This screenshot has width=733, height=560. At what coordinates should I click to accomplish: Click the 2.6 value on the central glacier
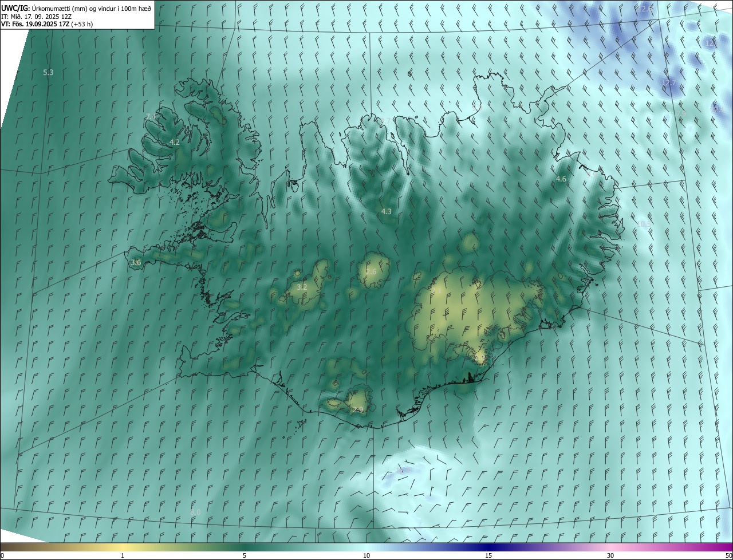click(371, 271)
